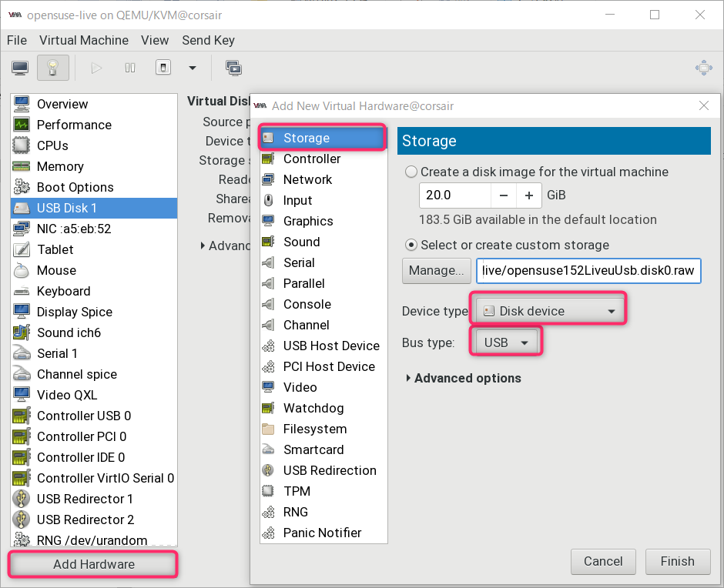Choose Smartcard hardware type
Screen dimensions: 724x588
pyautogui.click(x=323, y=449)
